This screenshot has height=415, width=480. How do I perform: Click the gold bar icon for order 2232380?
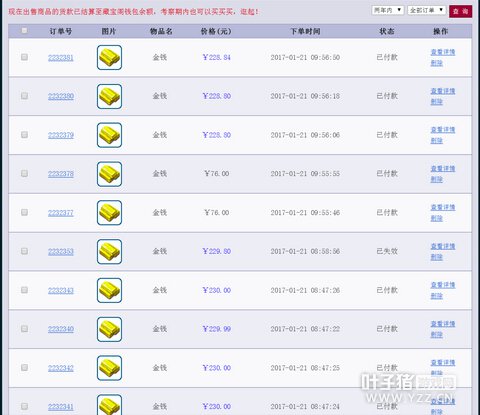click(109, 96)
